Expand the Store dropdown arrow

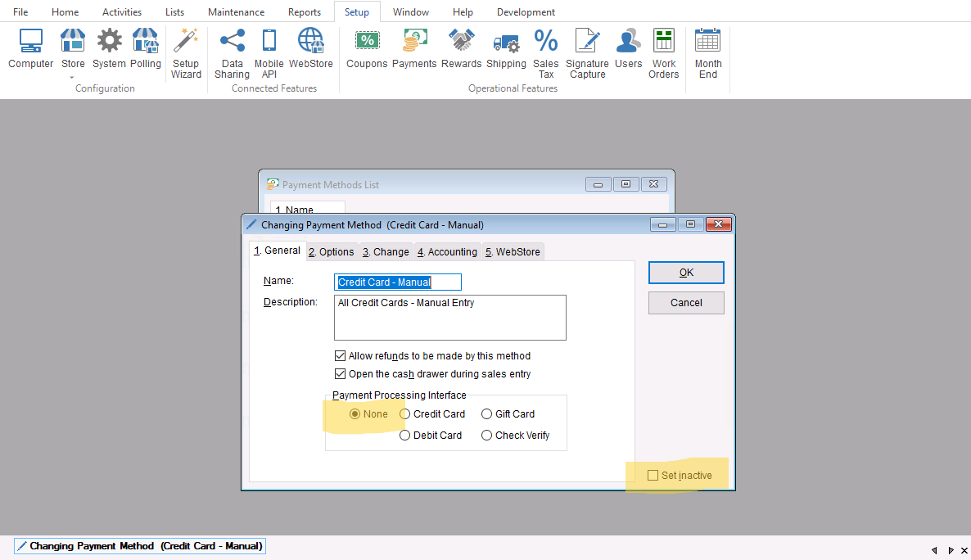73,78
